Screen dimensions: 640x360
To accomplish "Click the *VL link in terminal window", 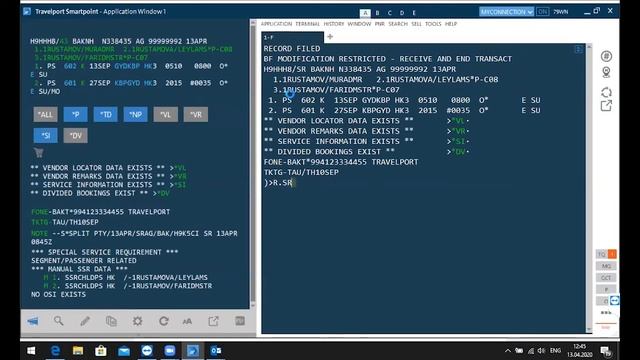I will [x=459, y=121].
